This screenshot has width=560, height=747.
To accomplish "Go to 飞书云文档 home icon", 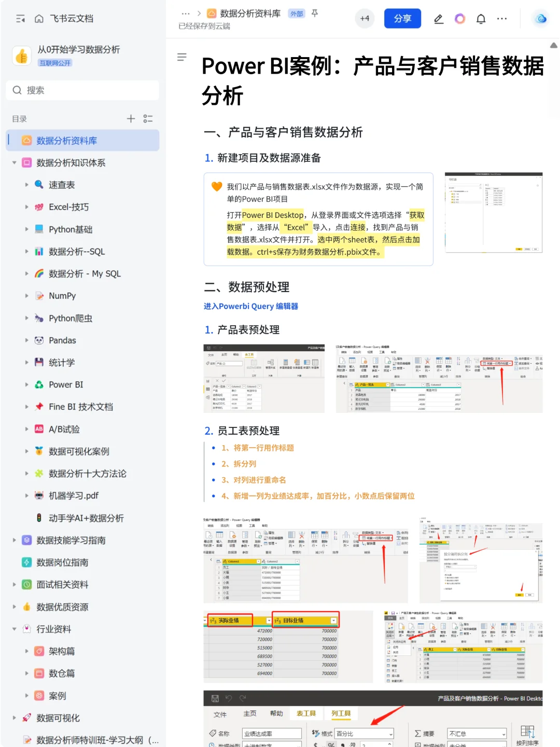I will pos(39,19).
